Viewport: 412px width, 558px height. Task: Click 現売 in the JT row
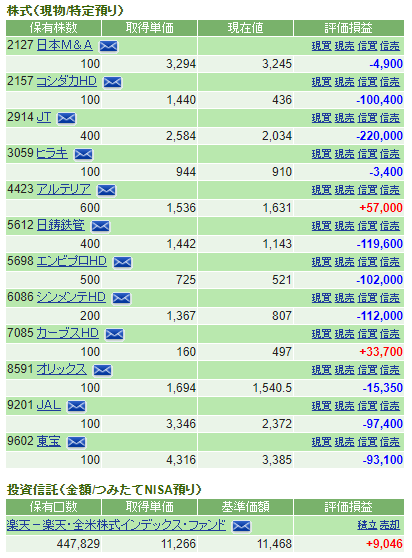tap(344, 118)
